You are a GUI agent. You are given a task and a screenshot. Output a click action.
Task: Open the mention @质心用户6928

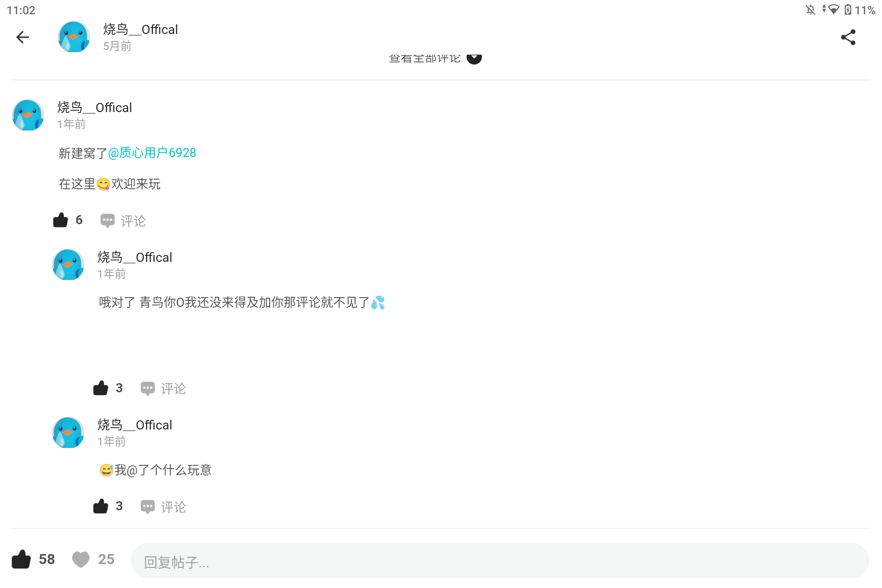(152, 153)
